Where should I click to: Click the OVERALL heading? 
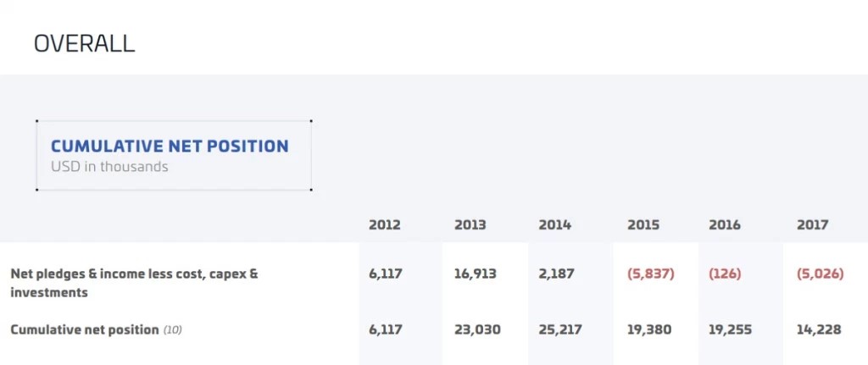[84, 44]
